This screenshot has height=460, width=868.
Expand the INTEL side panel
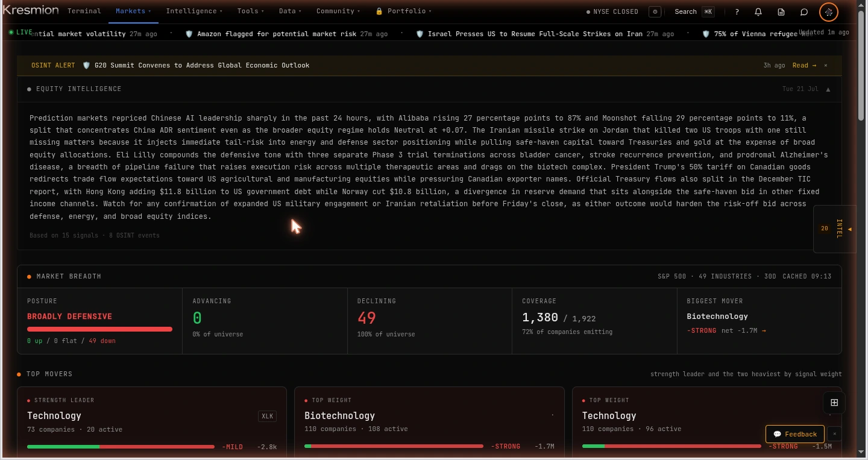tap(835, 229)
